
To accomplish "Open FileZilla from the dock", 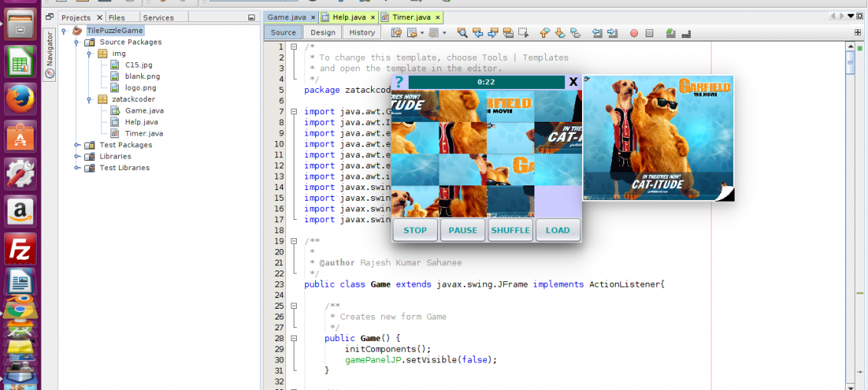I will coord(21,249).
